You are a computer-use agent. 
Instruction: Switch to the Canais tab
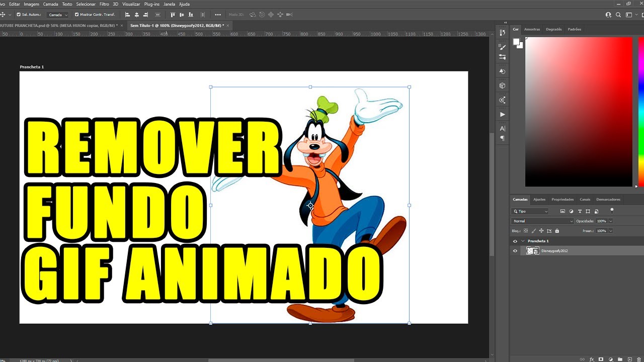(x=585, y=200)
